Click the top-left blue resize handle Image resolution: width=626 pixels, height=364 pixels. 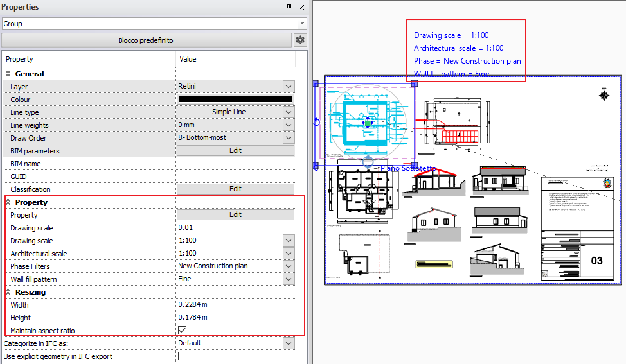(316, 83)
